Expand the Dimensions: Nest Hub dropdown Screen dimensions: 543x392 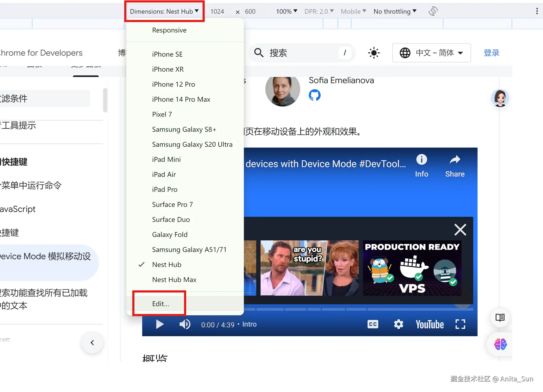pos(164,12)
